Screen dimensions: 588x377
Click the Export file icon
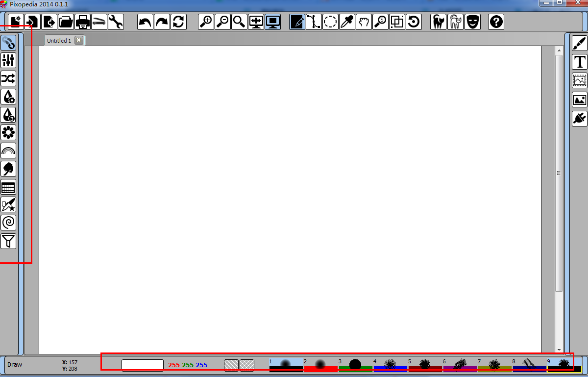[49, 22]
